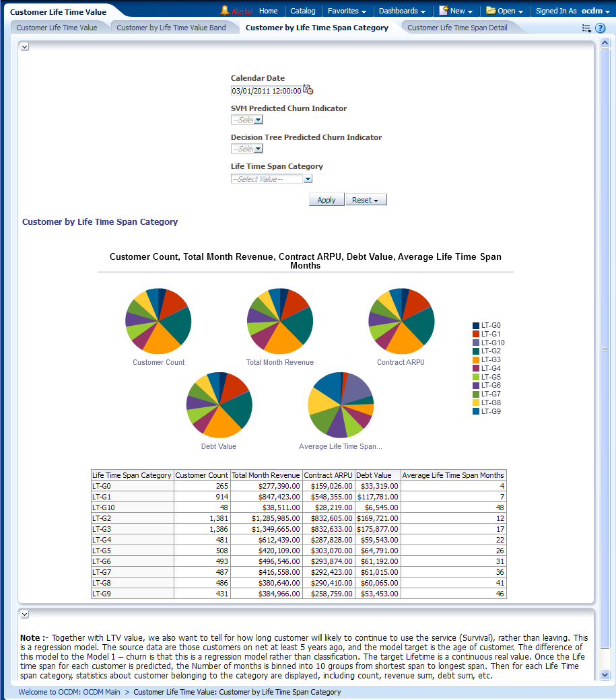
Task: Open Customer Life Time Span Detail tab
Action: (457, 28)
